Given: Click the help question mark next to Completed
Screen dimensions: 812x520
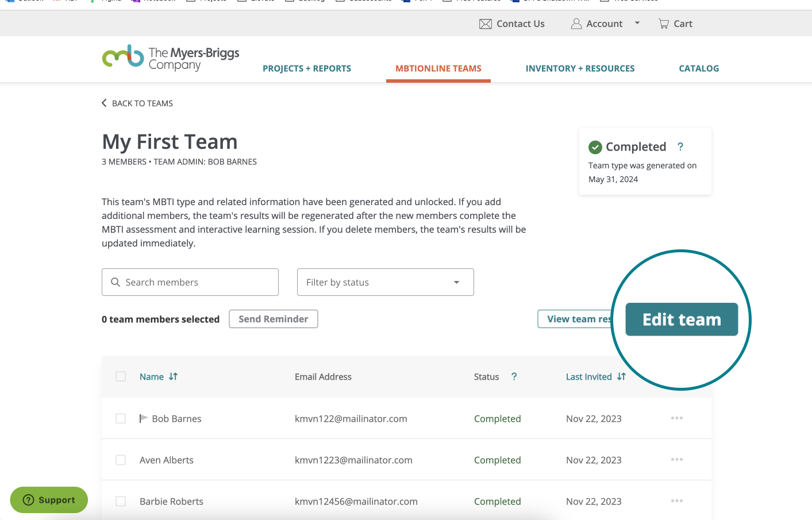Looking at the screenshot, I should tap(680, 147).
